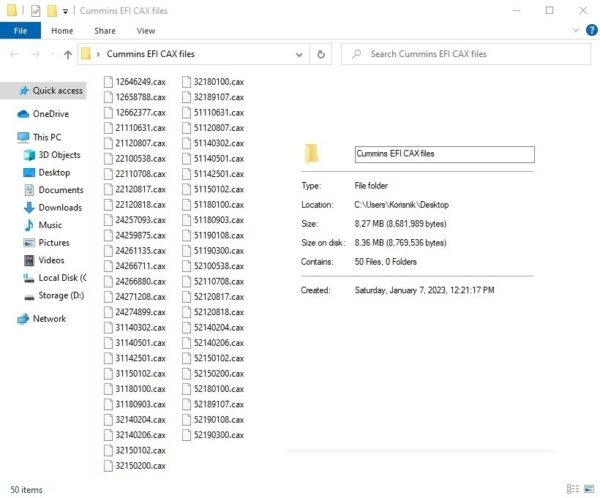Viewport: 600px width, 498px height.
Task: Click the folder name field in details pane
Action: pyautogui.click(x=445, y=154)
